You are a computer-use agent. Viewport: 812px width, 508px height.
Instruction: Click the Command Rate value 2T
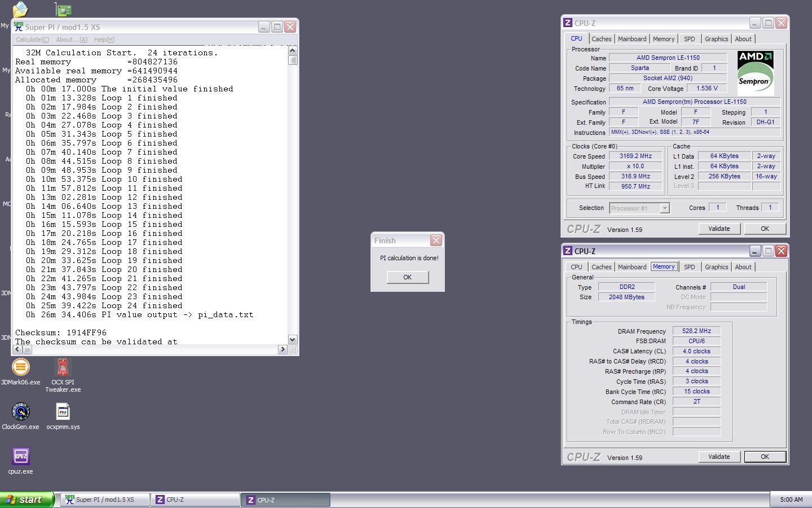pos(696,402)
